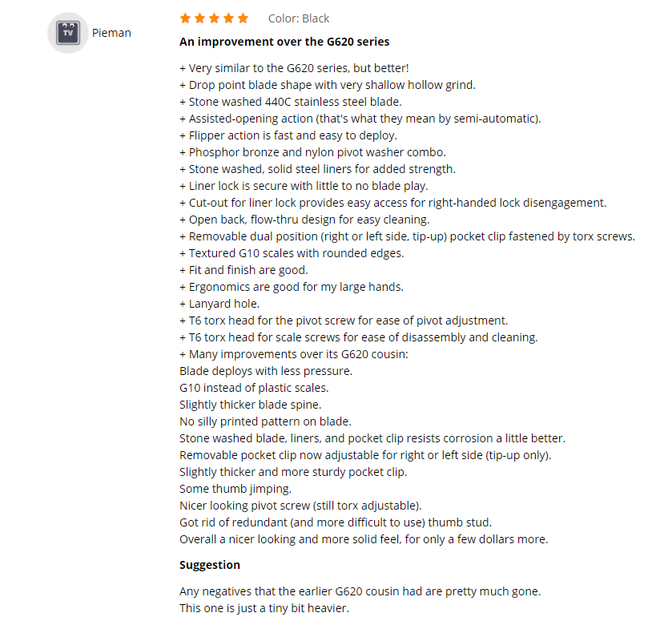Click the review title about the G620 series
The height and width of the screenshot is (621, 672).
pyautogui.click(x=284, y=42)
